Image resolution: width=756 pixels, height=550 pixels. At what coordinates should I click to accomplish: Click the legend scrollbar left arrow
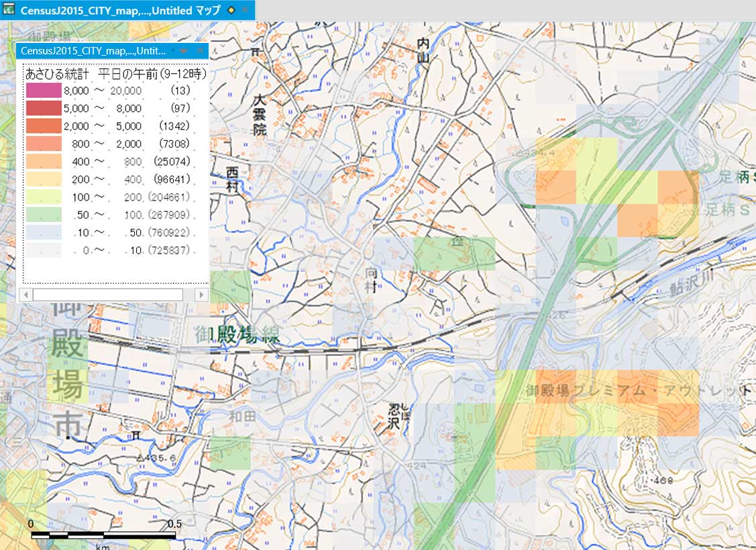pyautogui.click(x=25, y=294)
